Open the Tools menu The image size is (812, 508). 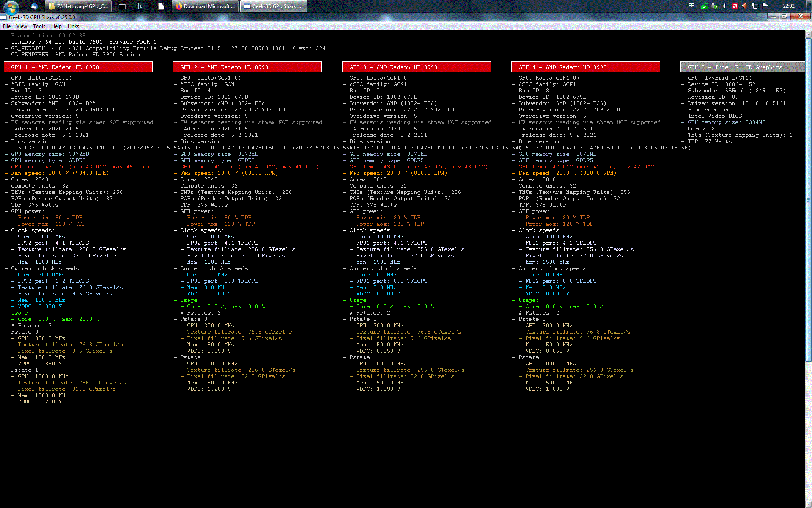(x=39, y=26)
